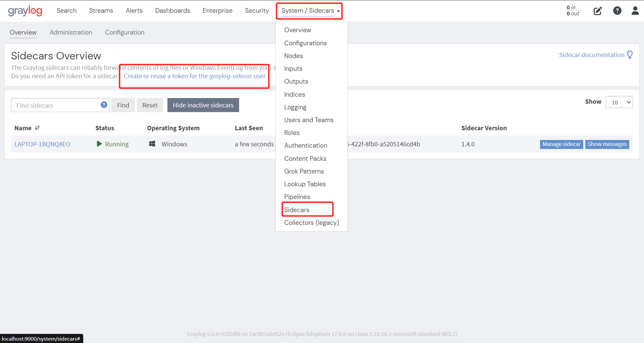The width and height of the screenshot is (644, 343).
Task: Open the Dashboards menu
Action: tap(173, 10)
